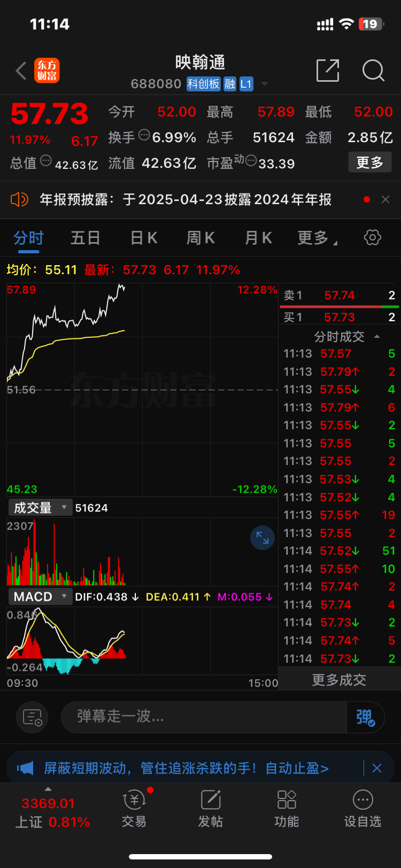
Task: Tap the 均价 55.11 label
Action: pyautogui.click(x=42, y=269)
